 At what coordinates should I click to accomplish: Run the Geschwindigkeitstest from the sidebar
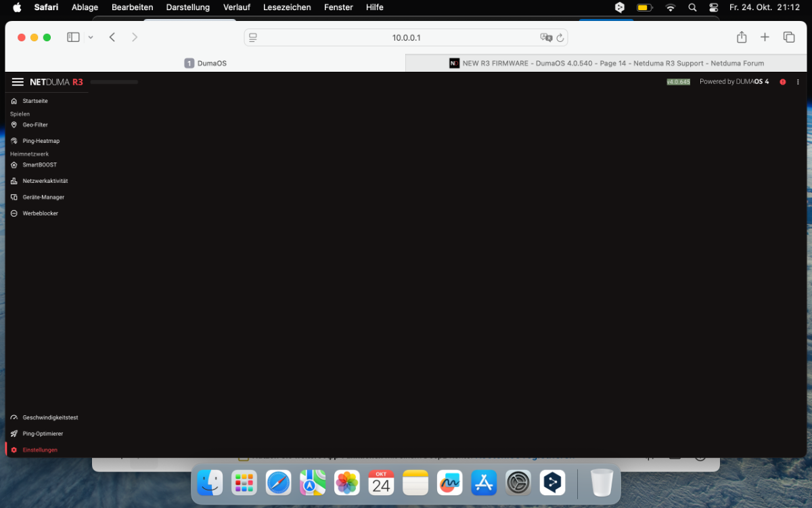coord(49,417)
